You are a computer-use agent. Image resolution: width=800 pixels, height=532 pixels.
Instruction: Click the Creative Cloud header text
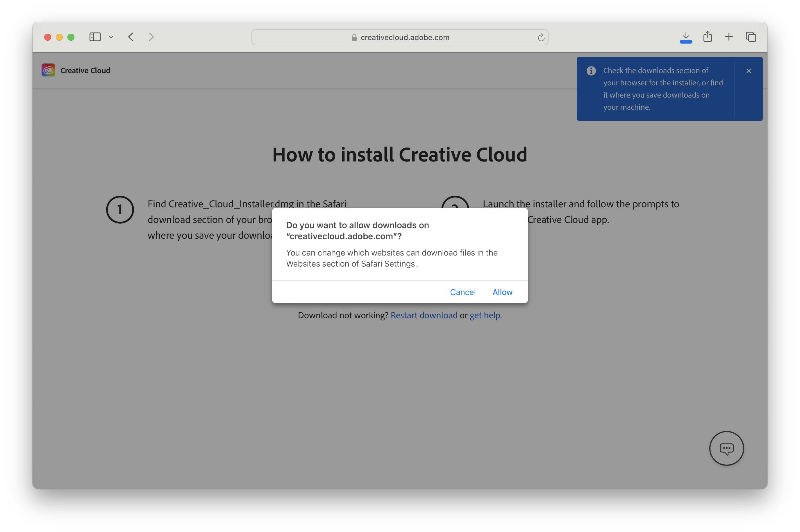[85, 71]
